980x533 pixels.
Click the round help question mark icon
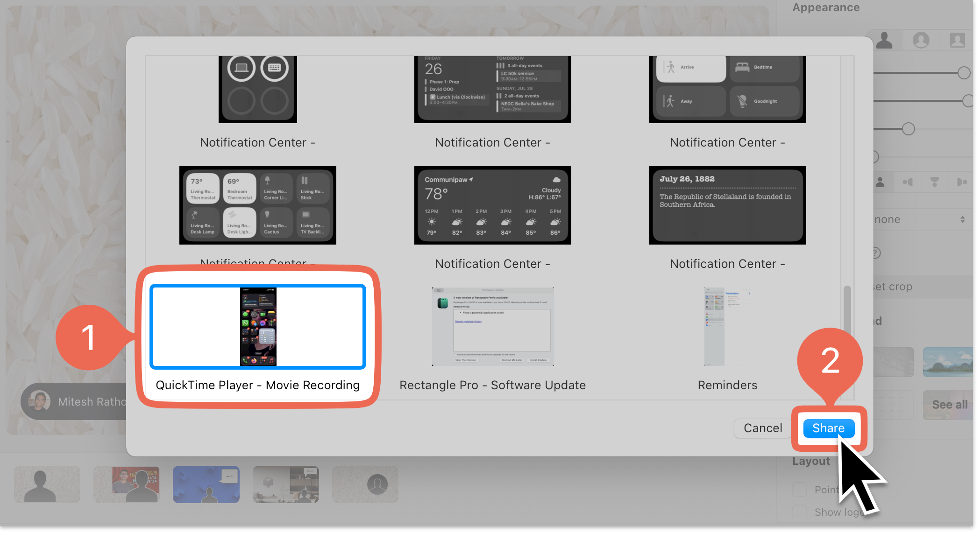[x=876, y=253]
